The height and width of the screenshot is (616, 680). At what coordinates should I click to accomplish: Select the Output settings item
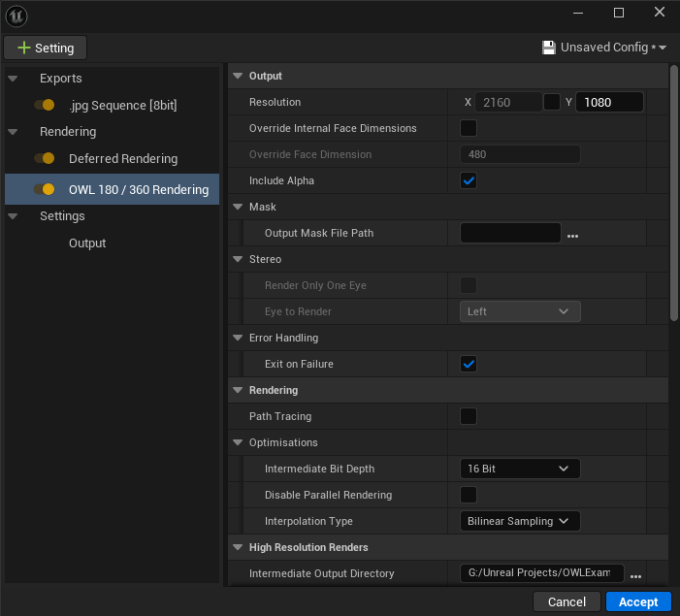(x=87, y=243)
